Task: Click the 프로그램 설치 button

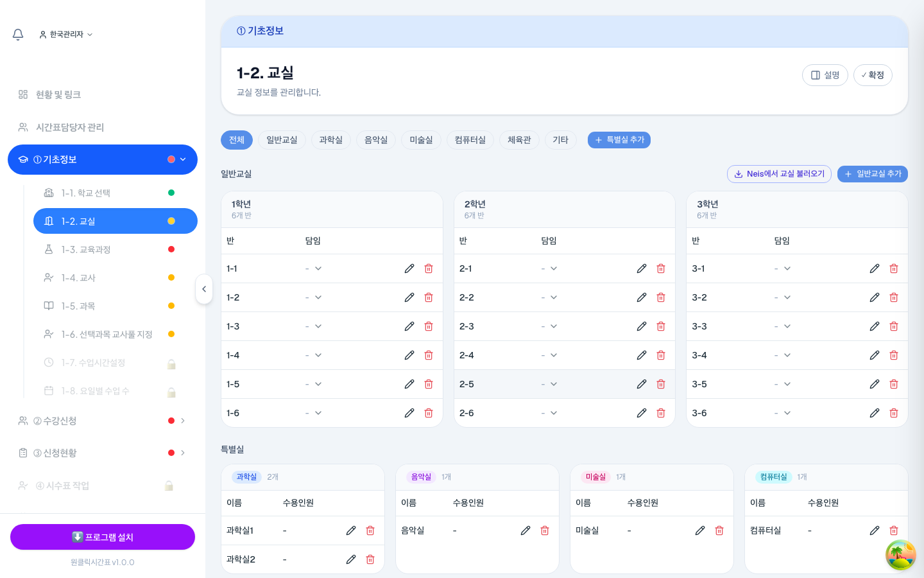Action: pos(103,537)
